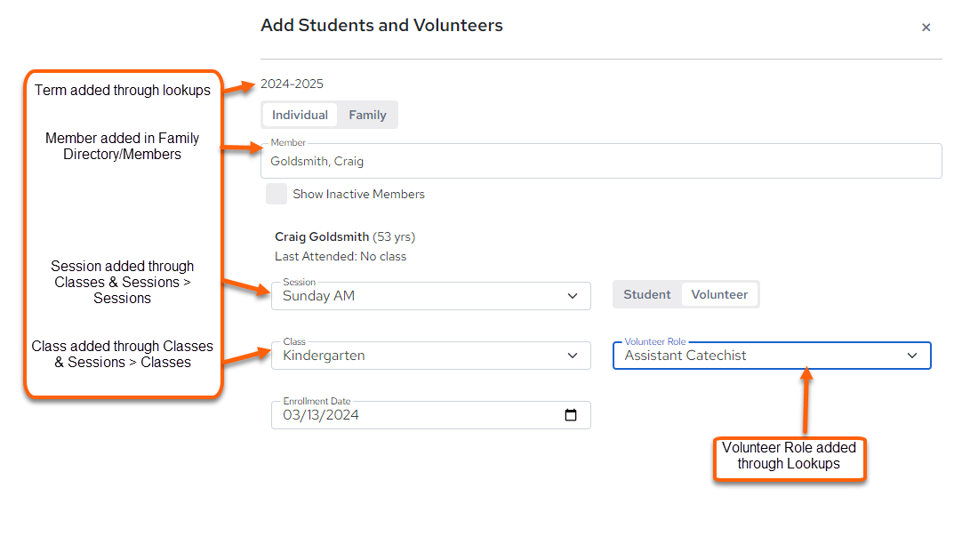Expand the Session dropdown arrow
954x560 pixels.
[x=572, y=296]
